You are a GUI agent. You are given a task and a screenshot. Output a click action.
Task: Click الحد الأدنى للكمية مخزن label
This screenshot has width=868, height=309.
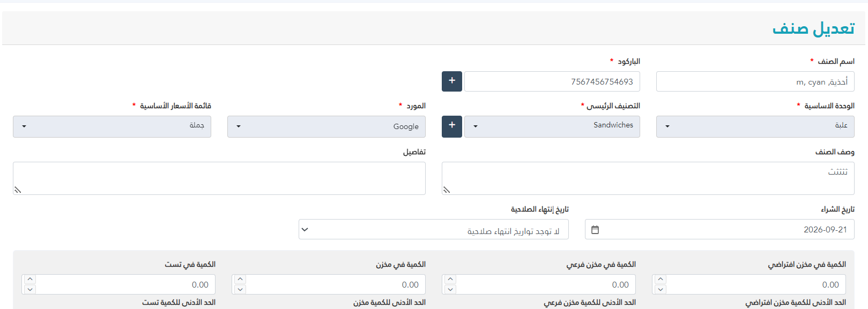389,303
